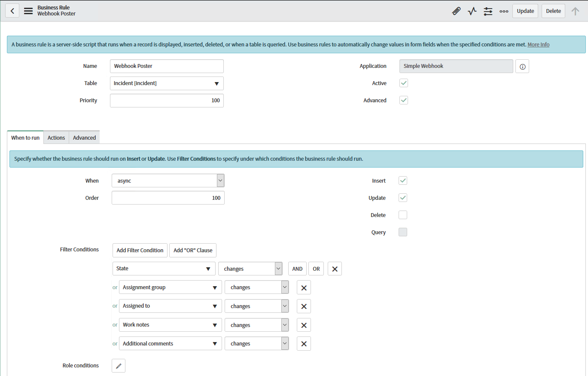The image size is (588, 376).
Task: Open the more options ellipsis icon
Action: click(503, 11)
